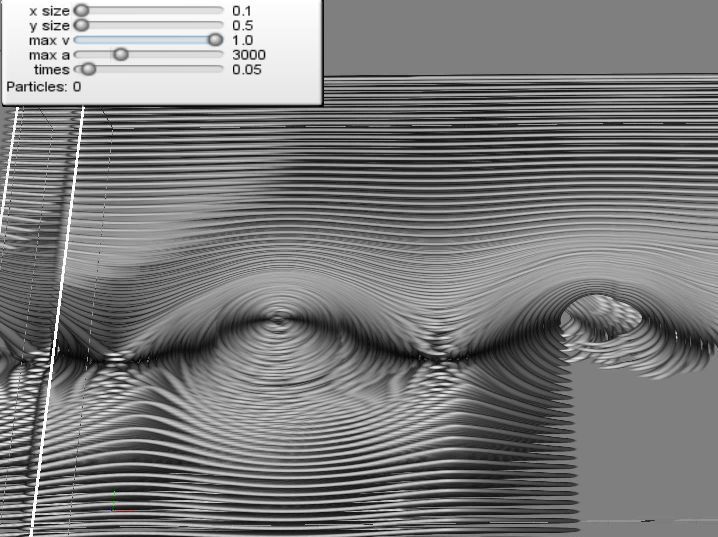The image size is (718, 537).
Task: Click the center of the large central vortex
Action: (279, 322)
